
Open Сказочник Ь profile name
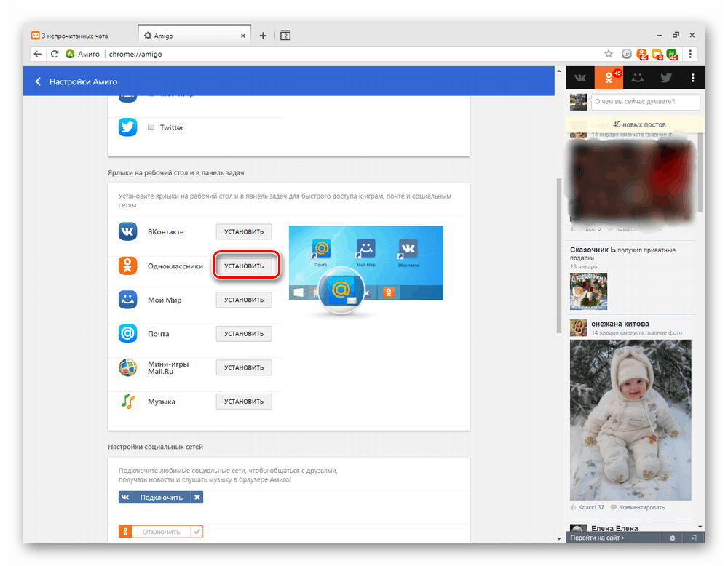pyautogui.click(x=593, y=250)
